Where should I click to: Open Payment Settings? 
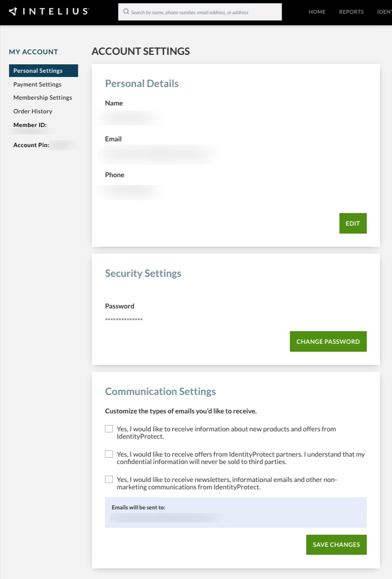click(37, 84)
